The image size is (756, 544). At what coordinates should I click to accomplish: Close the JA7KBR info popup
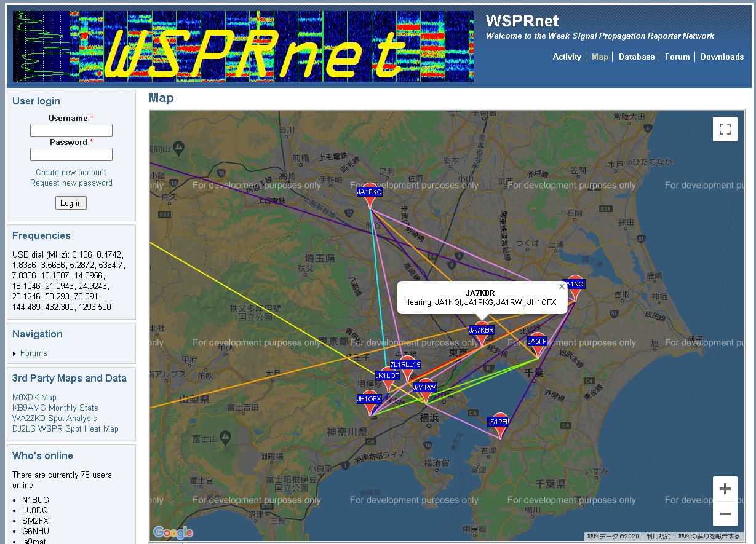(x=562, y=286)
